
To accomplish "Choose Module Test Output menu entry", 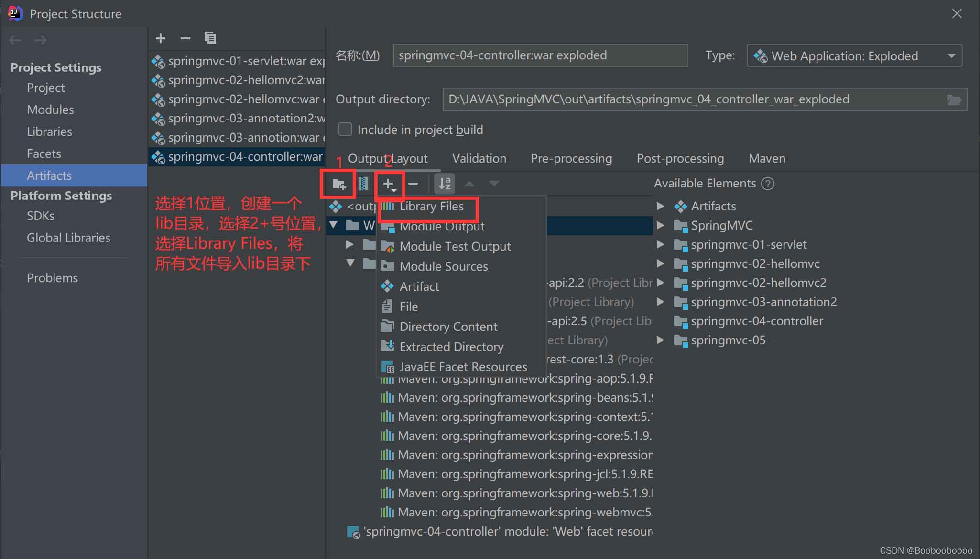I will [x=462, y=247].
